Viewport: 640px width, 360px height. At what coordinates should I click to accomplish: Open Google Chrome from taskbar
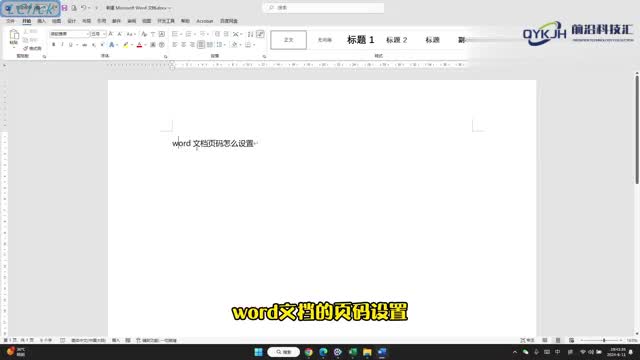click(309, 352)
